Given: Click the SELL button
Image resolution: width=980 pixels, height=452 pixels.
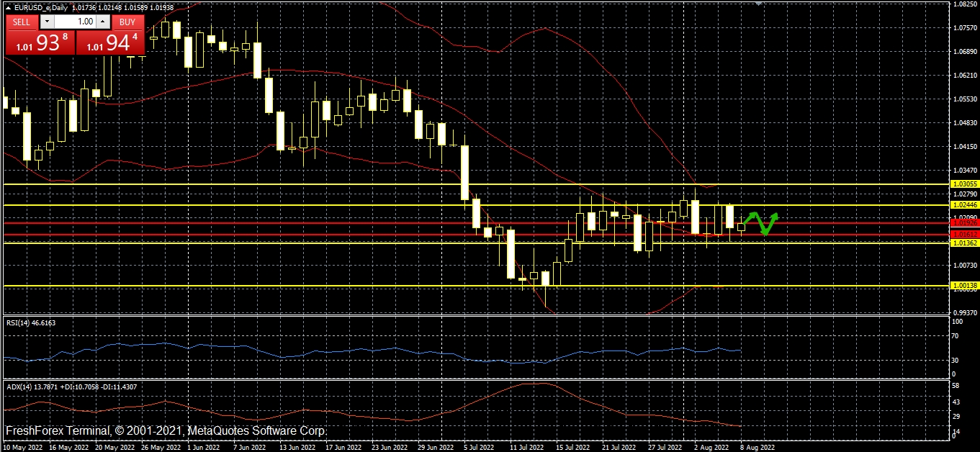Looking at the screenshot, I should coord(22,22).
